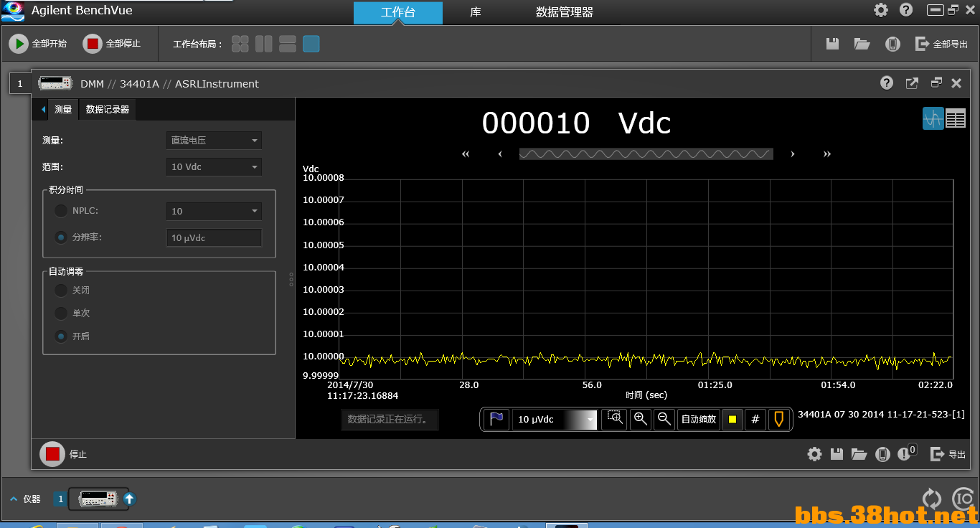Select the single-pane workbench layout

(x=311, y=44)
